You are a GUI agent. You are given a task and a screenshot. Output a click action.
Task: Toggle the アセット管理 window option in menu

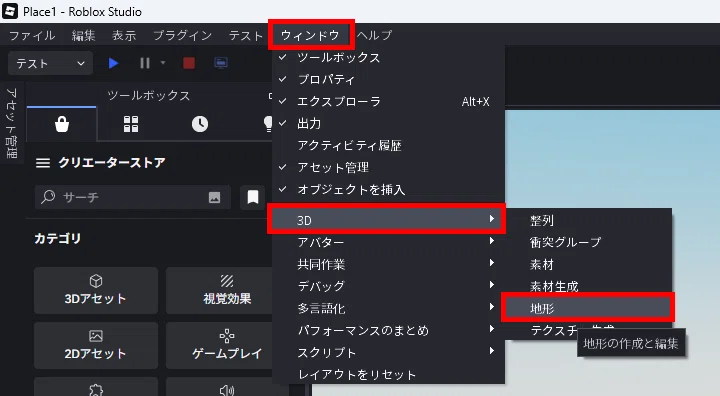[x=388, y=168]
